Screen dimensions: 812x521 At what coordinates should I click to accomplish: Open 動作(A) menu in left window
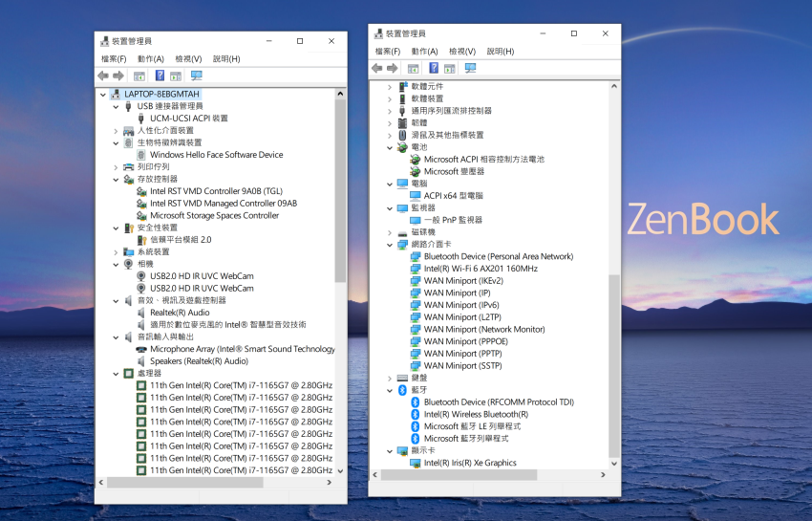(x=151, y=59)
